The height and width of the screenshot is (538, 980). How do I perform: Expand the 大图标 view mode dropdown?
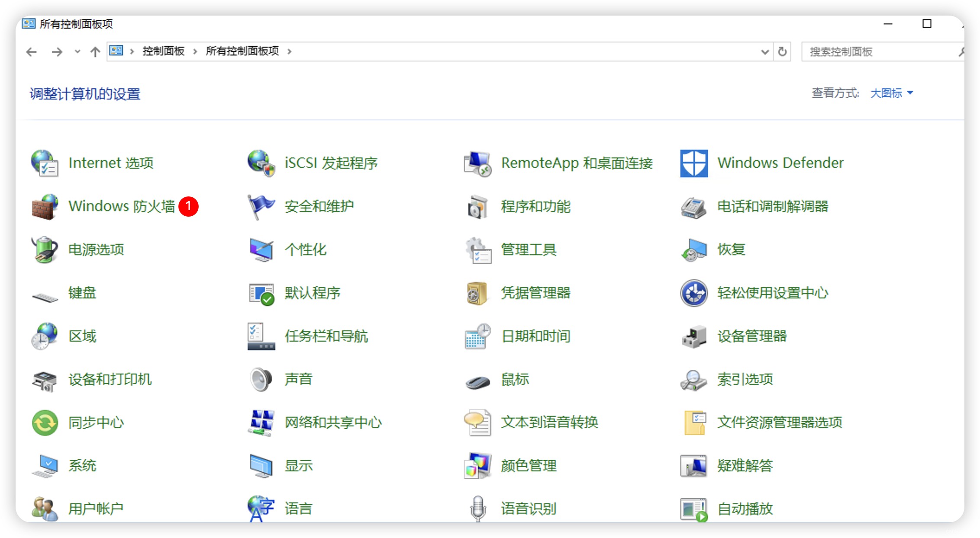tap(892, 93)
